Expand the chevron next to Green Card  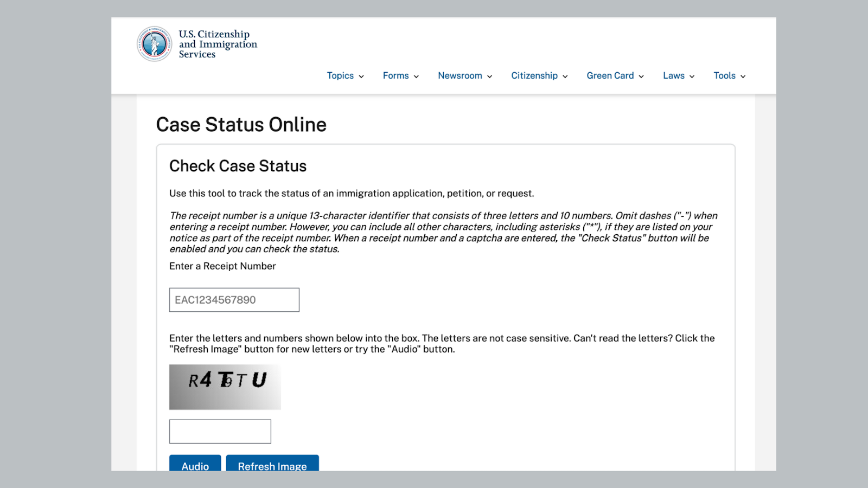pyautogui.click(x=641, y=76)
